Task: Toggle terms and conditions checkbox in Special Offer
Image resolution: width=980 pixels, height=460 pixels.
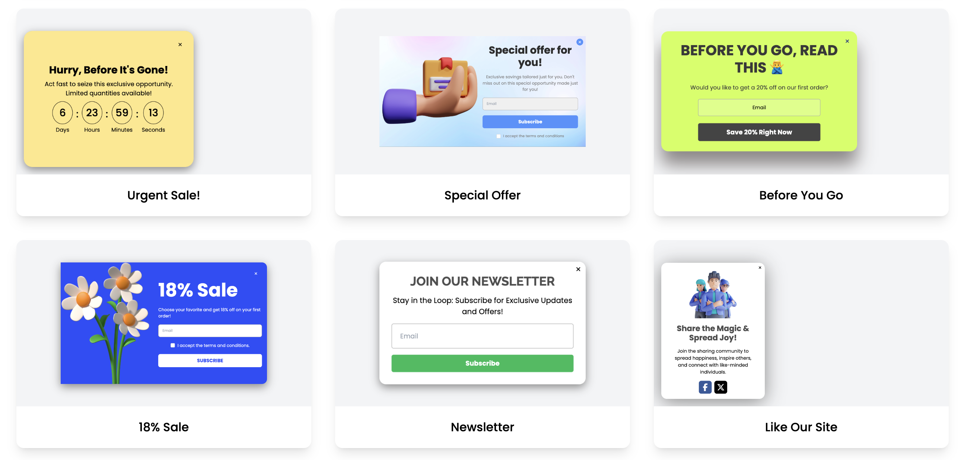Action: [x=499, y=135]
